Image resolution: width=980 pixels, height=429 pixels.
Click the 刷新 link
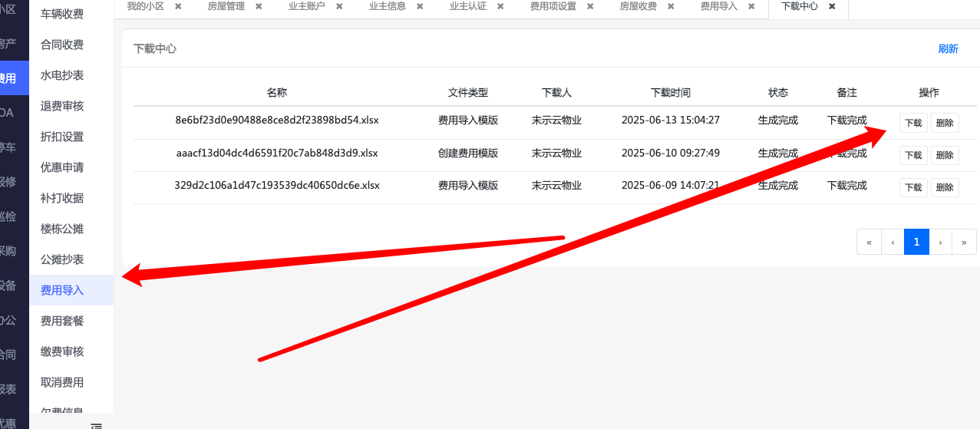point(948,49)
